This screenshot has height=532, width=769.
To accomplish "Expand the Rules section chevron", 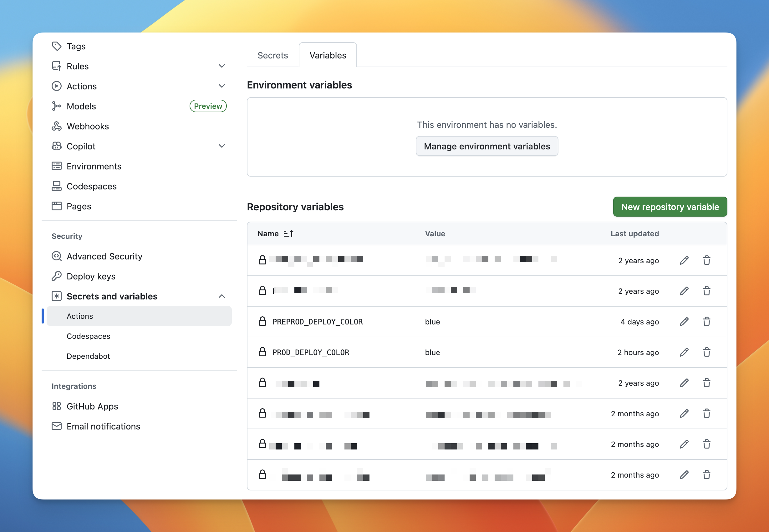I will 222,66.
